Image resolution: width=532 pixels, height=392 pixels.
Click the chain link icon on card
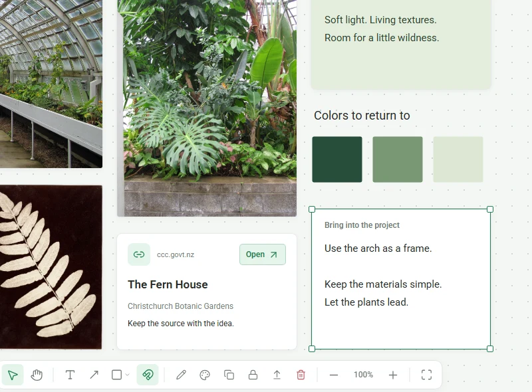(x=139, y=254)
